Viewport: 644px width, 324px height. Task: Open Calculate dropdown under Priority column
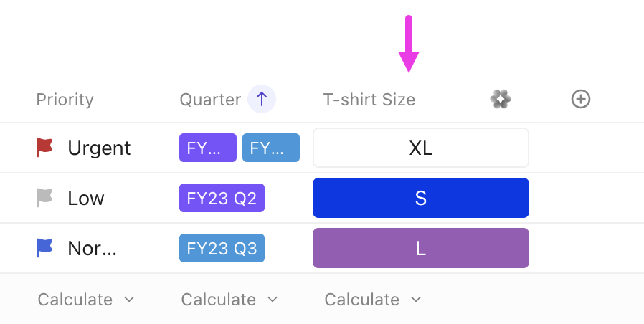86,300
